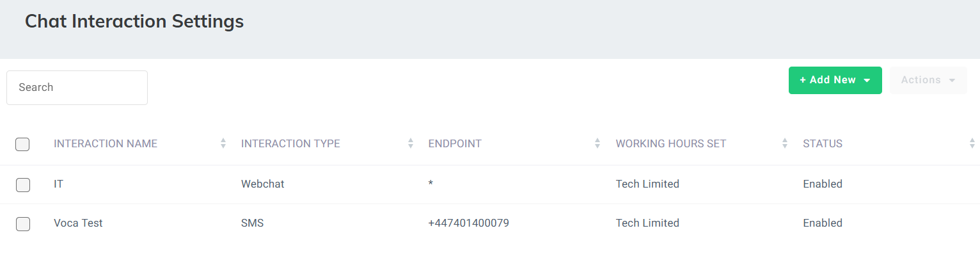Open the Voca Test interaction
The height and width of the screenshot is (267, 980).
[78, 223]
